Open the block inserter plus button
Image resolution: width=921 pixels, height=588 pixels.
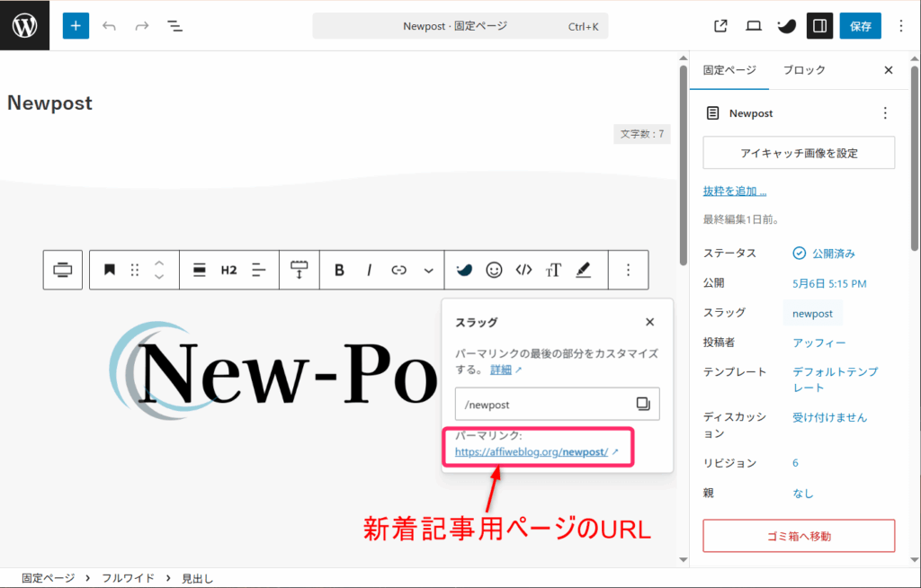(x=76, y=26)
